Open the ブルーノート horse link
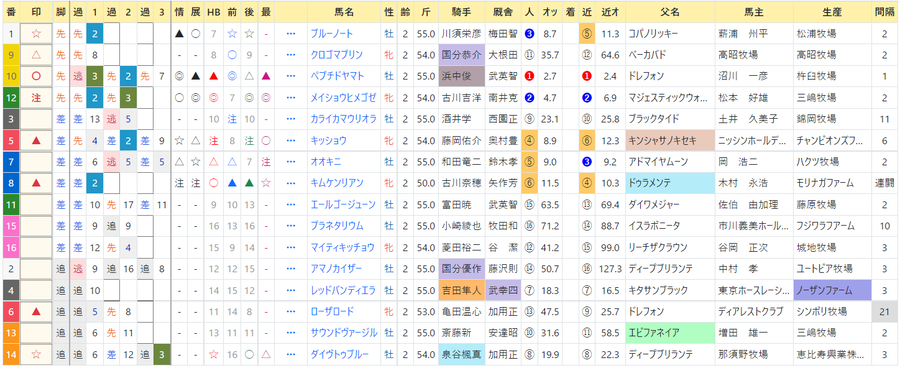Screen dimensions: 900x368 pos(331,34)
